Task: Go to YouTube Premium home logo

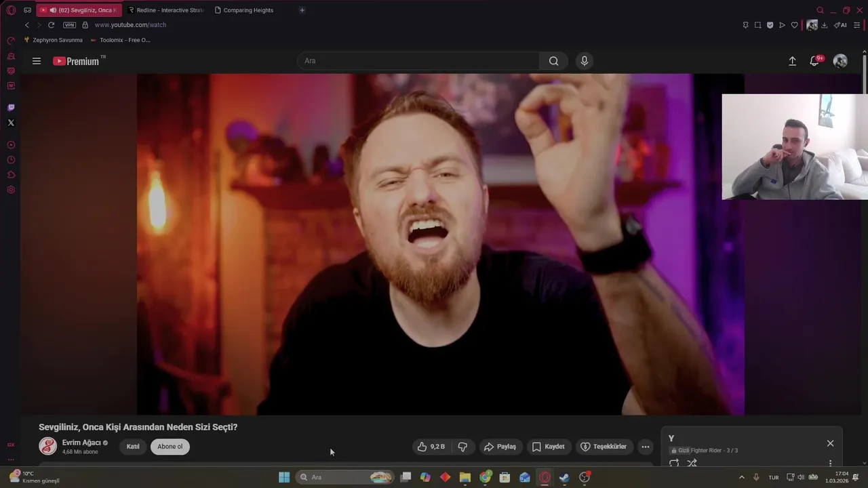Action: point(76,61)
